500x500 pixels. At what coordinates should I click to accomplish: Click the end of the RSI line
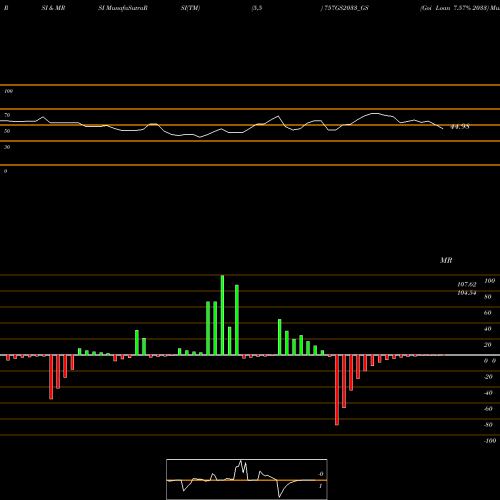(x=443, y=129)
